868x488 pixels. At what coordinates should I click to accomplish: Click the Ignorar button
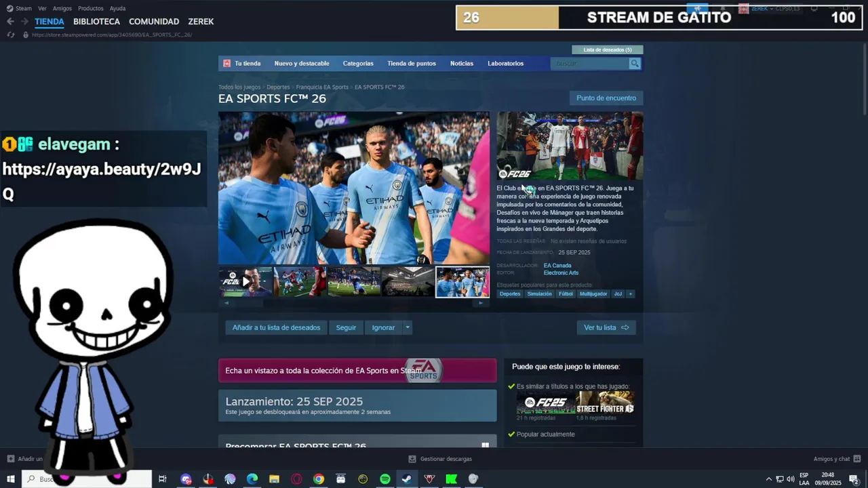click(x=383, y=327)
